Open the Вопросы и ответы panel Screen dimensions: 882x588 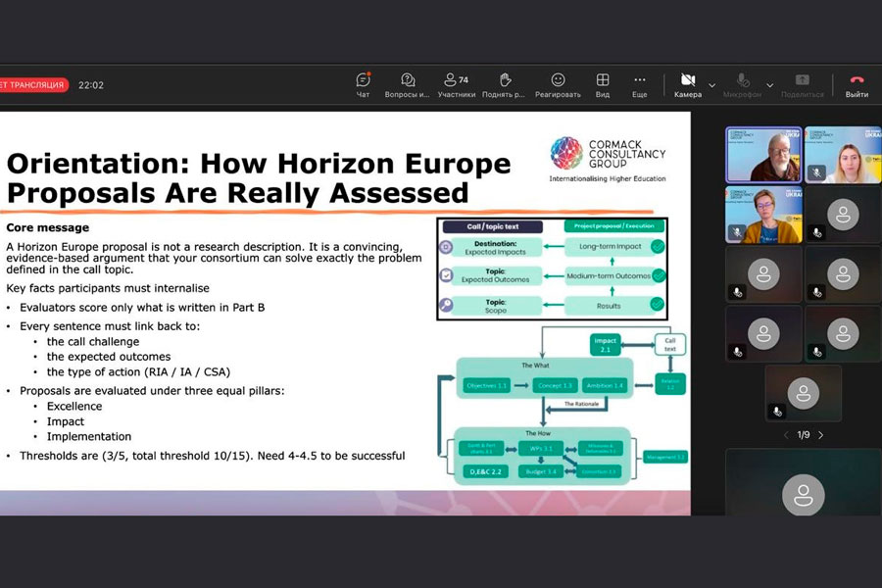click(408, 84)
